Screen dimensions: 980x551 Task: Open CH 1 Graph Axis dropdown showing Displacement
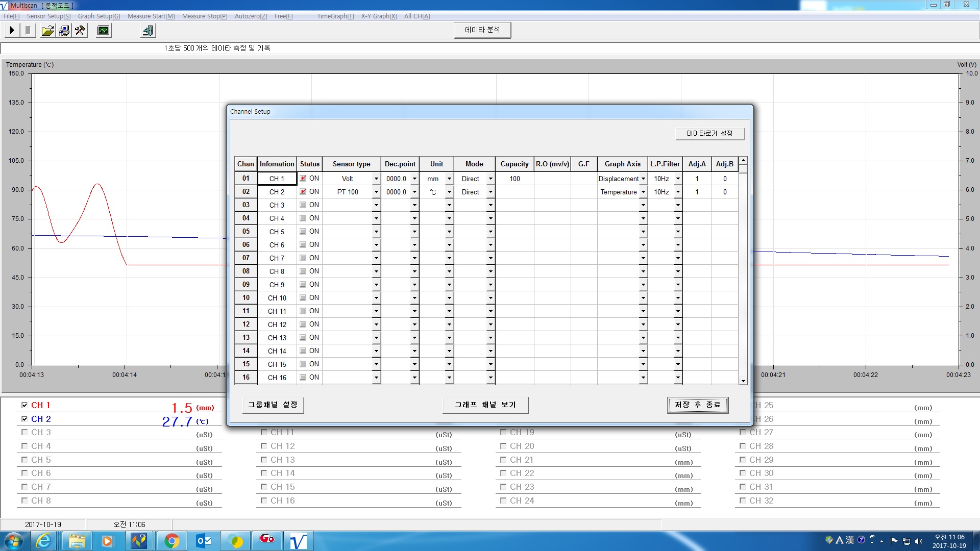tap(643, 179)
